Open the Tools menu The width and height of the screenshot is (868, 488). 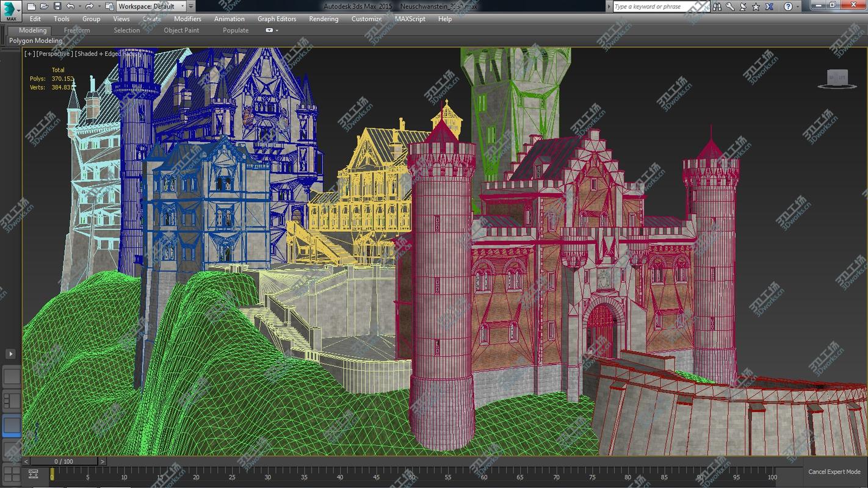click(x=62, y=19)
